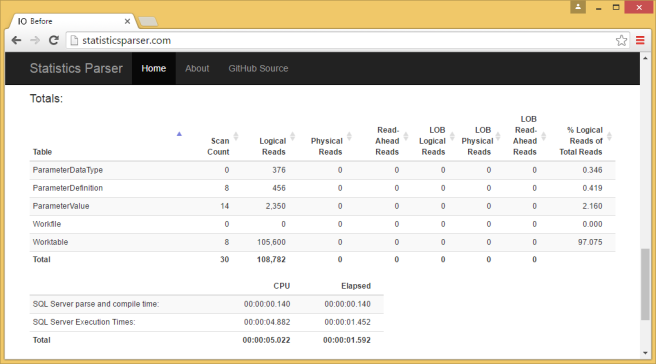The height and width of the screenshot is (364, 656).
Task: Click the Worktable table row name
Action: (x=50, y=242)
